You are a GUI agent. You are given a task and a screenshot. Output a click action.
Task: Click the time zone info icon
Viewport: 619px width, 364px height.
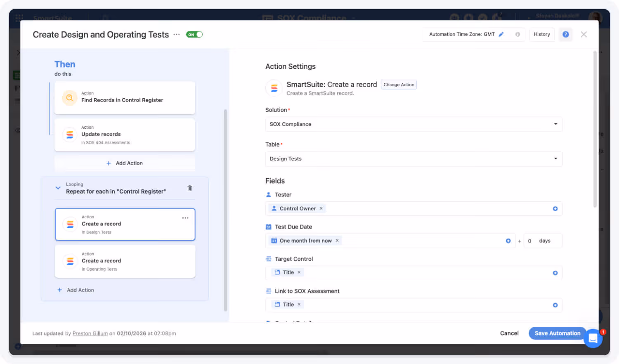pyautogui.click(x=517, y=34)
